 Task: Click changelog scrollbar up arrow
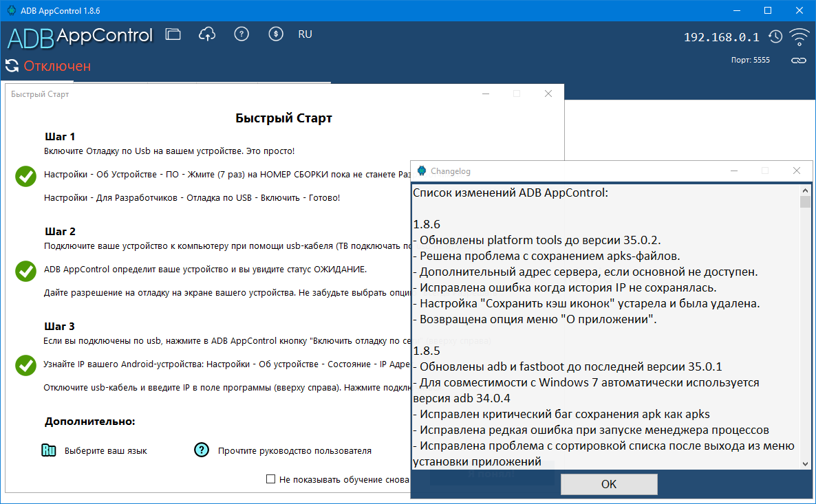coord(805,190)
